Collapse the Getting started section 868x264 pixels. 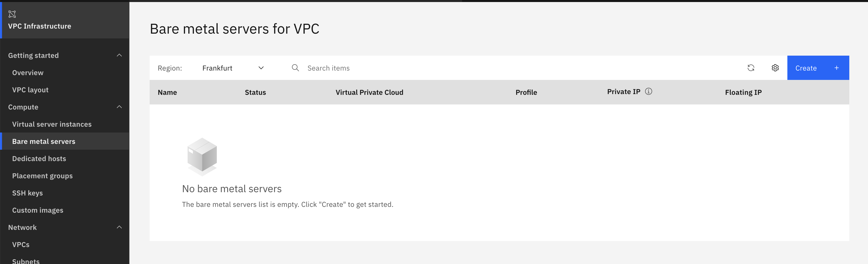point(119,55)
